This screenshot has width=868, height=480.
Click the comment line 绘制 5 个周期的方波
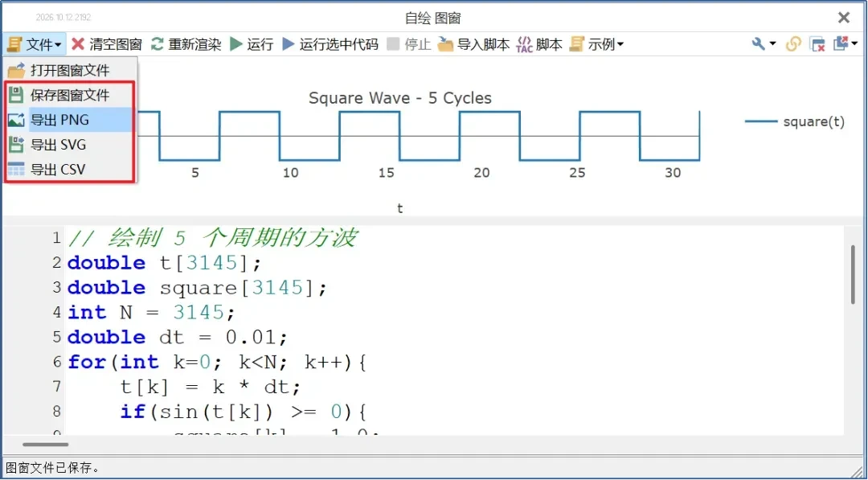[x=212, y=238]
